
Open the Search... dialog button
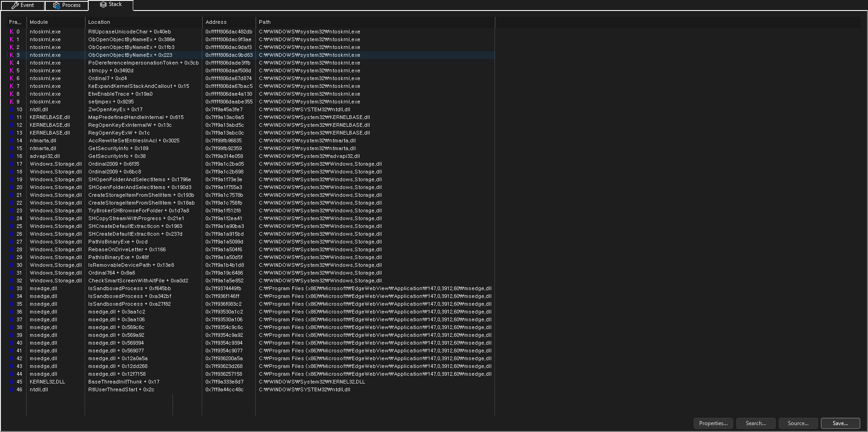pos(755,423)
